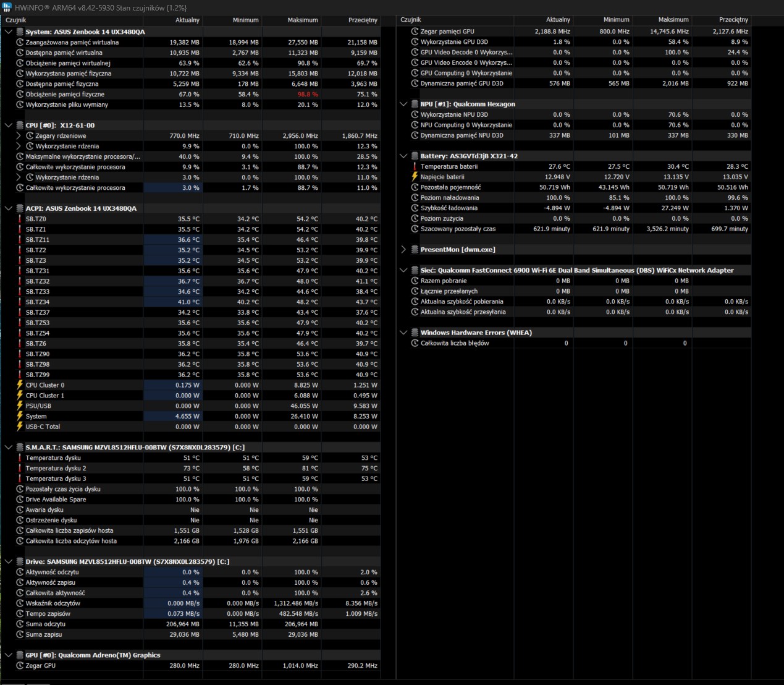Collapse the ACPI: ASUS Zenbook 14 group
This screenshot has height=685, width=784.
coord(9,208)
